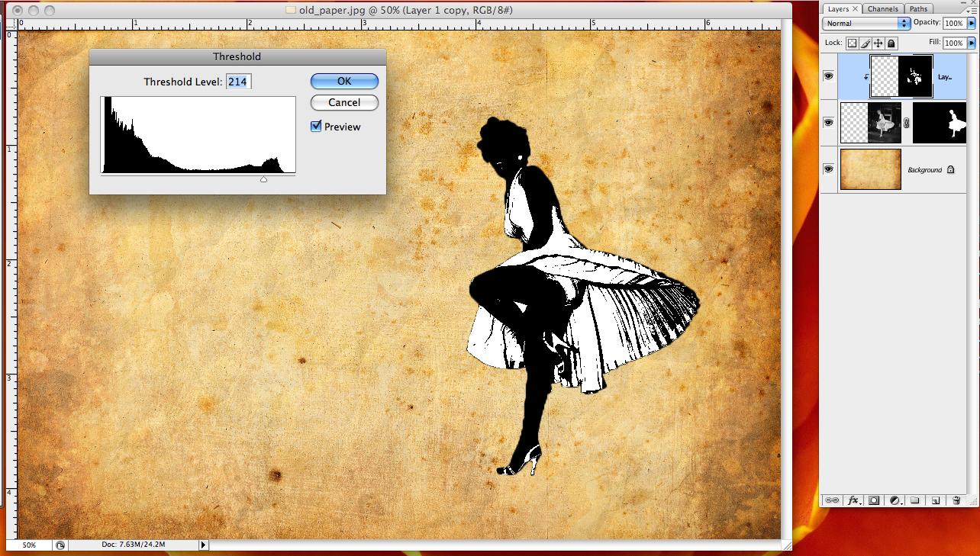Click the clipping mask arrow on top layer
This screenshot has width=980, height=556.
(x=866, y=77)
